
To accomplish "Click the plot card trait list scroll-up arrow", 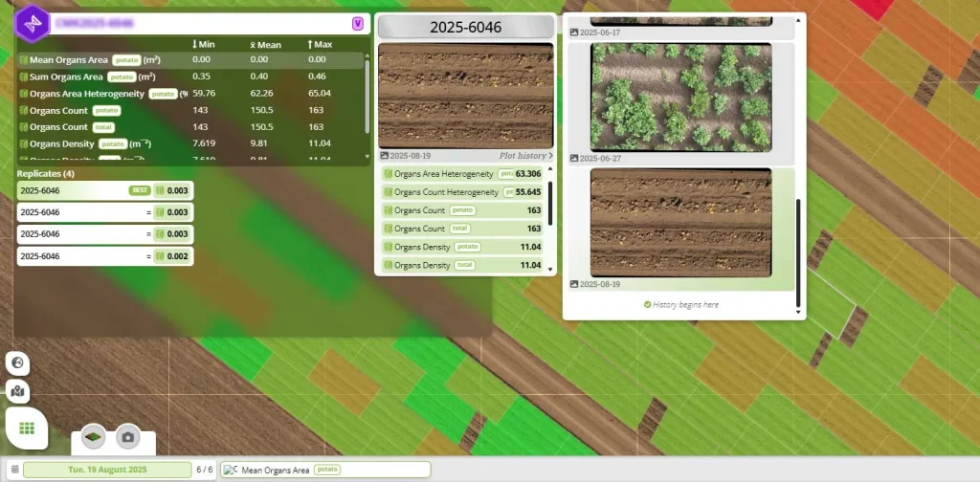I will (x=550, y=168).
